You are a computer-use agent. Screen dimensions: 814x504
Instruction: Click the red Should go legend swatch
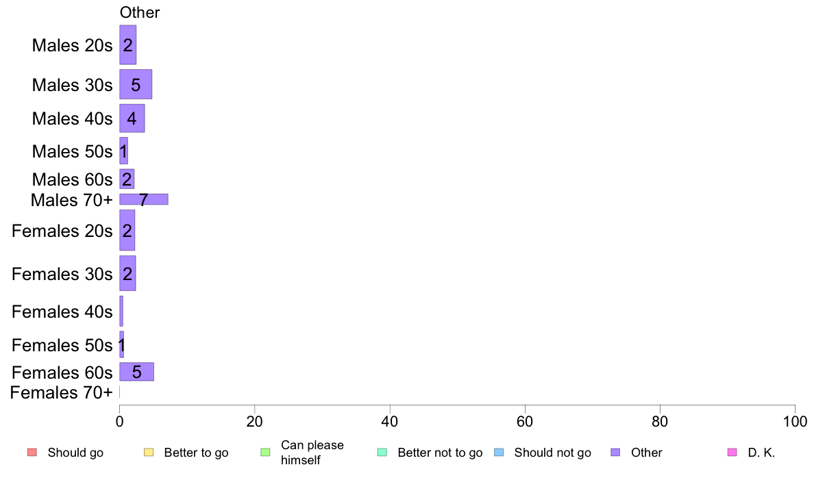coord(32,453)
